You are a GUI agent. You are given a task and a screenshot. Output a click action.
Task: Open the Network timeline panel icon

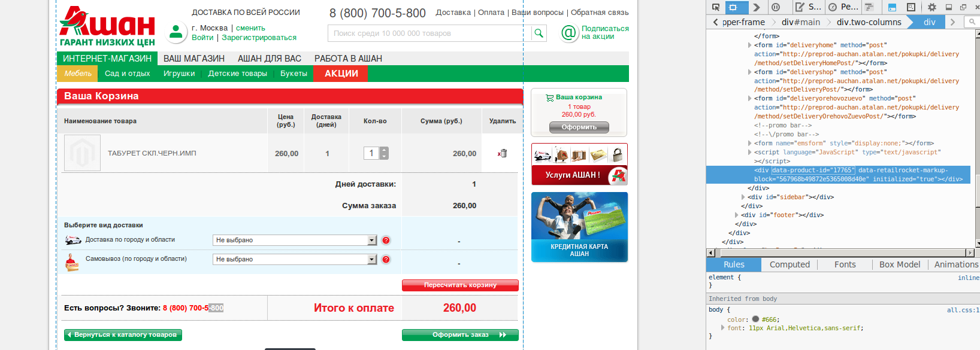(x=869, y=7)
